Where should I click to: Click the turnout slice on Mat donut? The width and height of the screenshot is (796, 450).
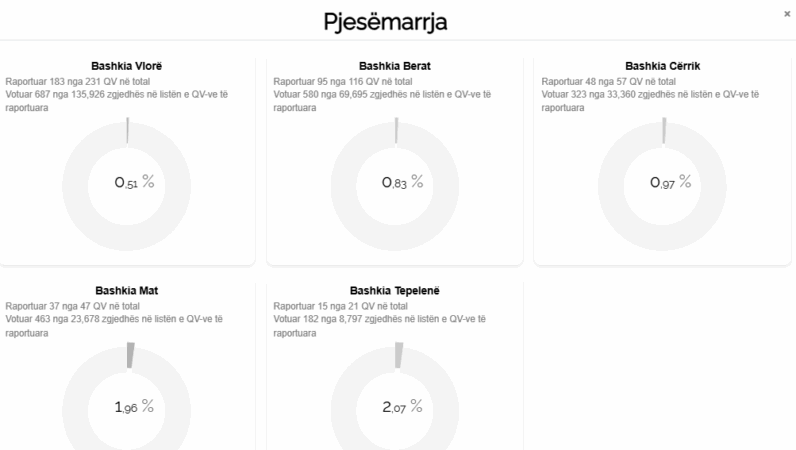click(129, 355)
